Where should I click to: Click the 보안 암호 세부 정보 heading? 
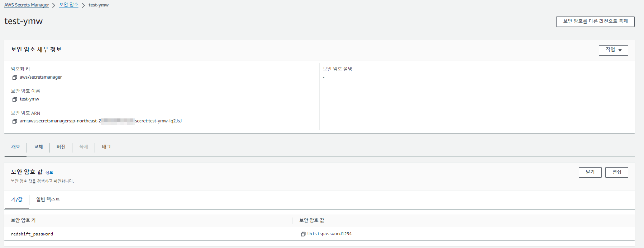pyautogui.click(x=36, y=50)
